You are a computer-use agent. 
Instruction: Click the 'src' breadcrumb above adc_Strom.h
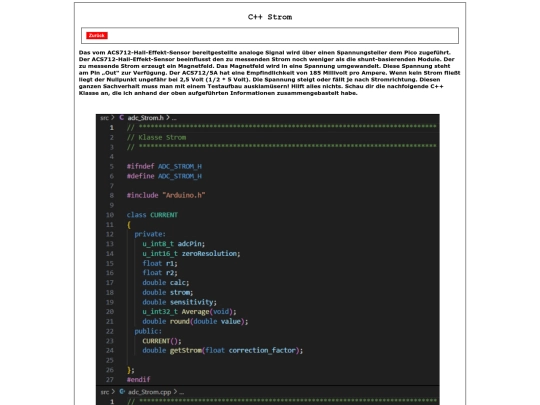pyautogui.click(x=104, y=118)
